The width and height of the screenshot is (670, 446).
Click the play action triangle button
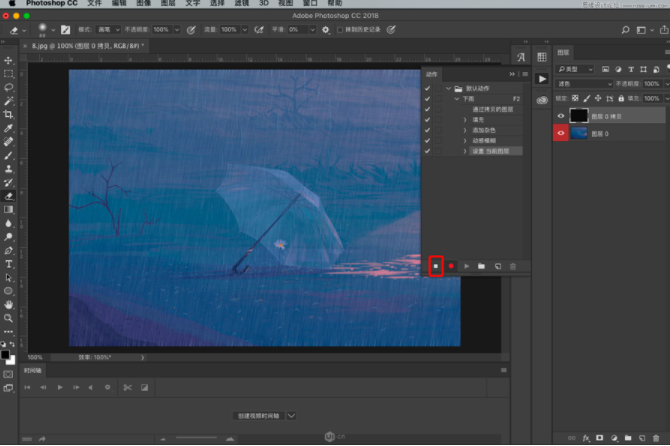click(466, 266)
